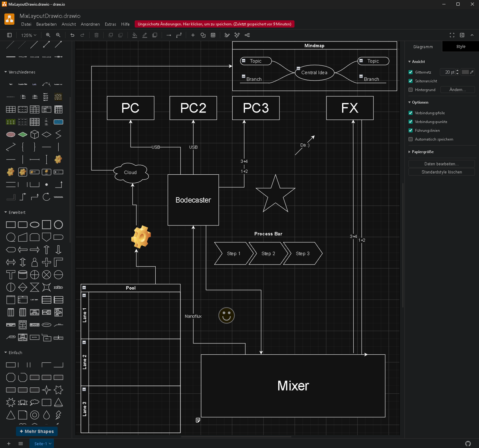Image resolution: width=479 pixels, height=448 pixels.
Task: Collapse the Optionen section
Action: [418, 102]
